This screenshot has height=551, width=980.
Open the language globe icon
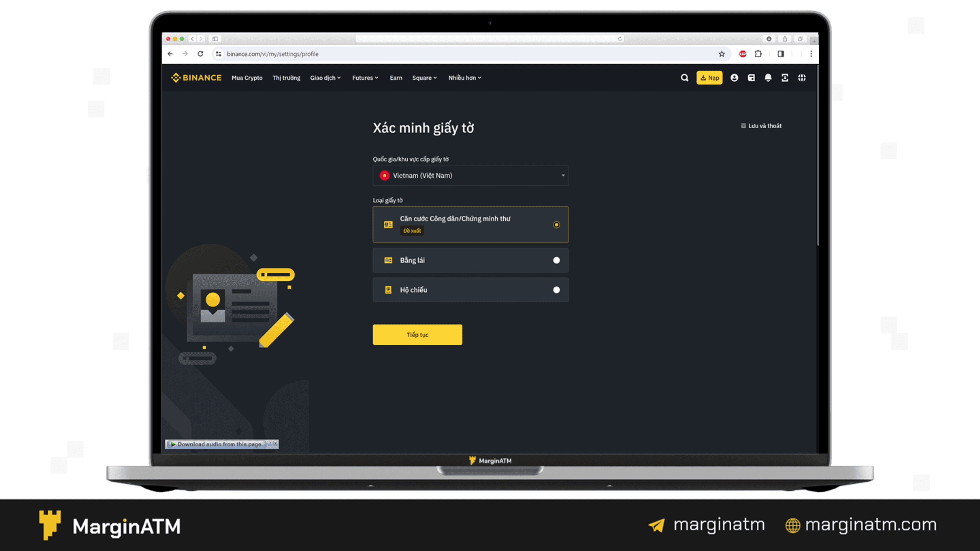tap(802, 78)
